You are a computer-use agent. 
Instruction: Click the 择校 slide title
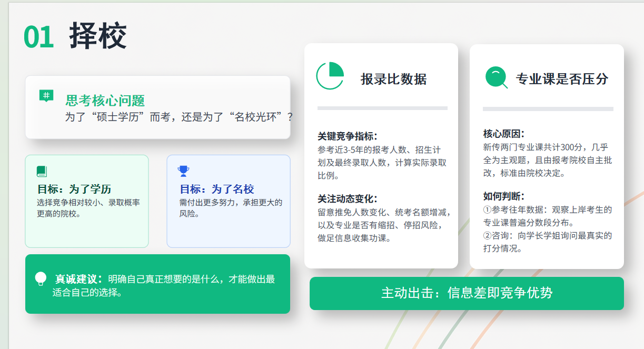(98, 36)
